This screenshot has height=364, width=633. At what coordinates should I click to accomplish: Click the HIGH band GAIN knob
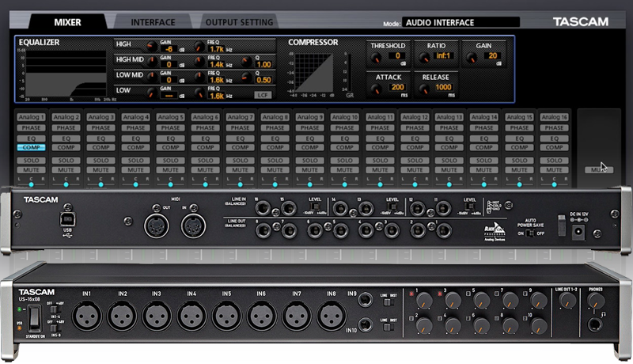[x=152, y=47]
